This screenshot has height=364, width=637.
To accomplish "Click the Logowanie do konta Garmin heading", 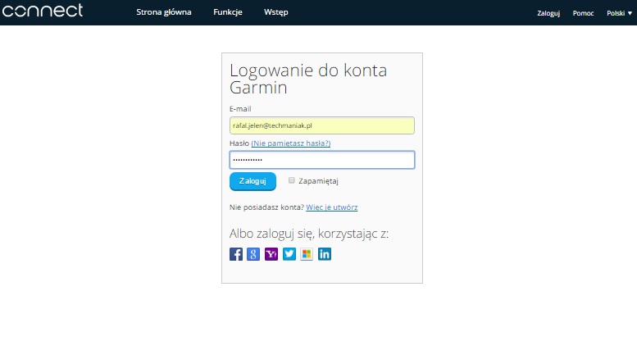I will 308,80.
